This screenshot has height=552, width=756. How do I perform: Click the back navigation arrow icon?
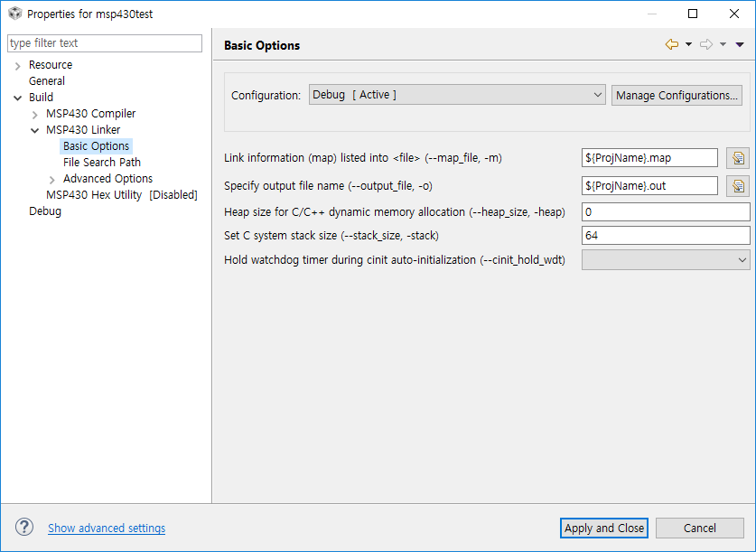click(671, 44)
